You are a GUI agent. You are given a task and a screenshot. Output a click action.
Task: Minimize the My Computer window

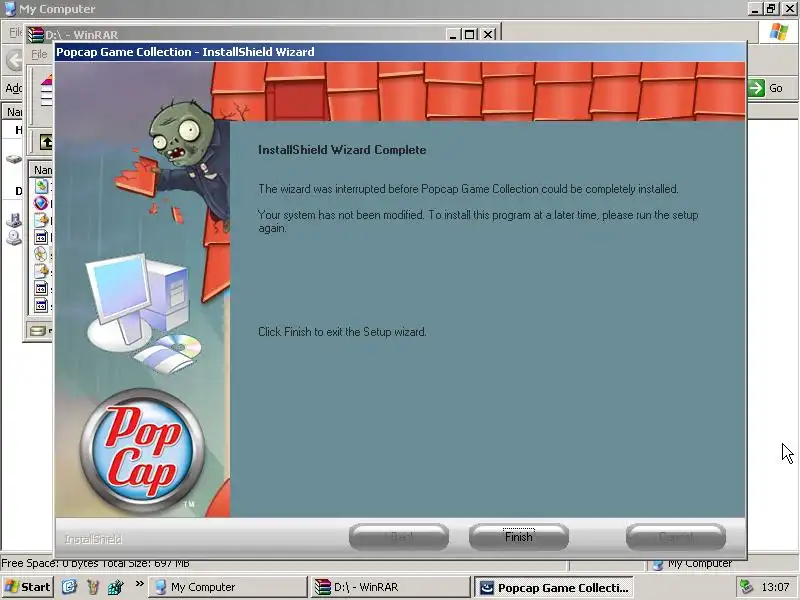755,9
